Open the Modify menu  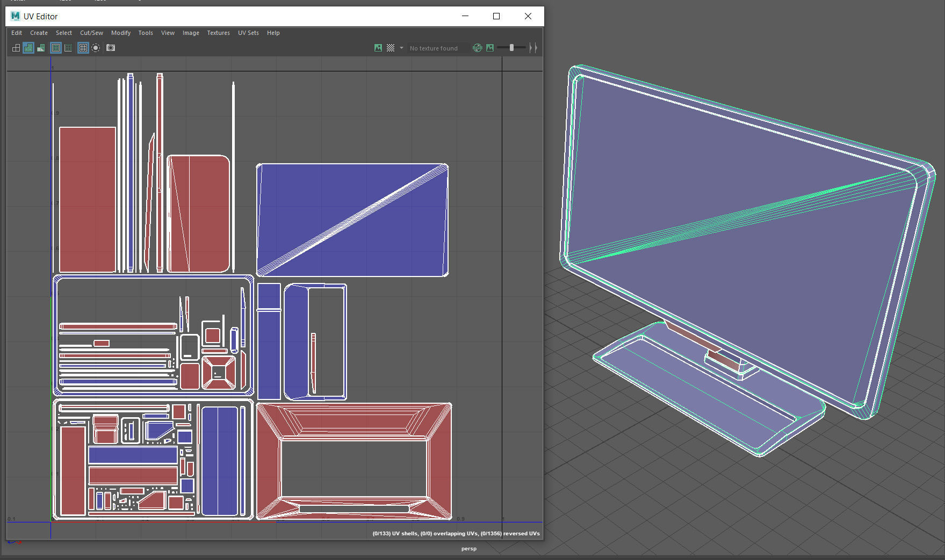pyautogui.click(x=121, y=33)
